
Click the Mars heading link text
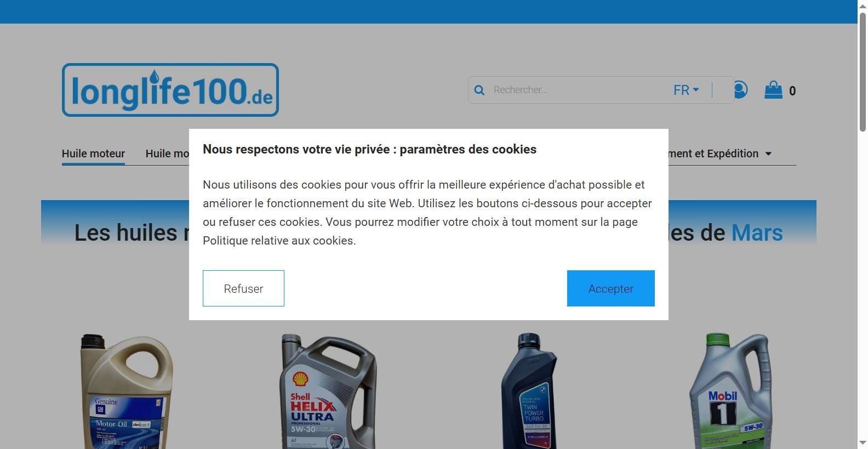pos(757,232)
